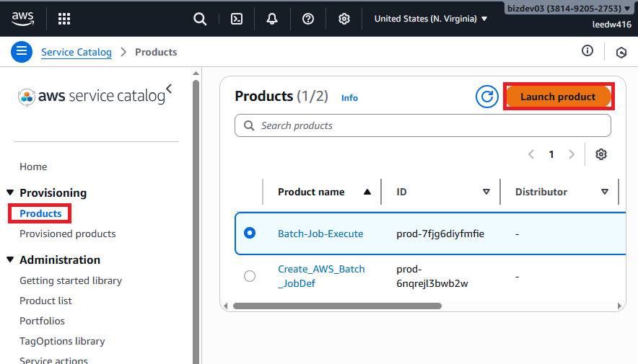The height and width of the screenshot is (364, 638).
Task: Click the search magnifier icon in top bar
Action: [200, 19]
